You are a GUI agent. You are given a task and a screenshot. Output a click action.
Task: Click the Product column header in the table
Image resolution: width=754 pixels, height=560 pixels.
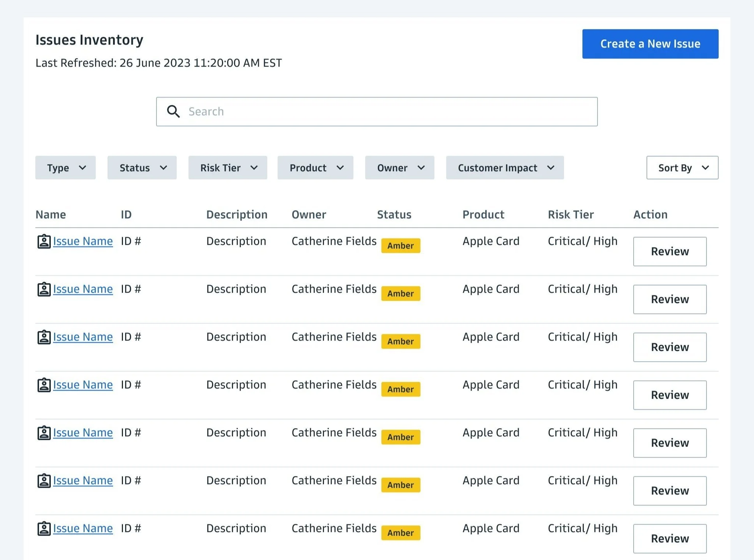pyautogui.click(x=483, y=215)
